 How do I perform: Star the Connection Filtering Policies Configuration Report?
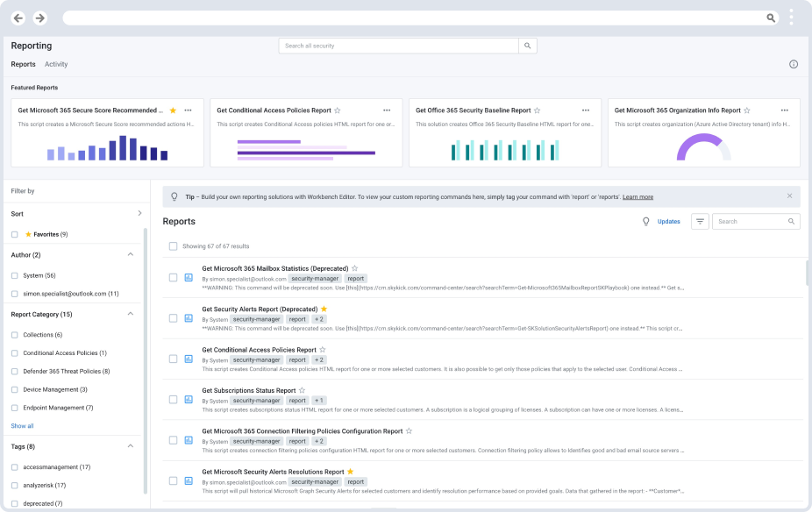tap(410, 430)
